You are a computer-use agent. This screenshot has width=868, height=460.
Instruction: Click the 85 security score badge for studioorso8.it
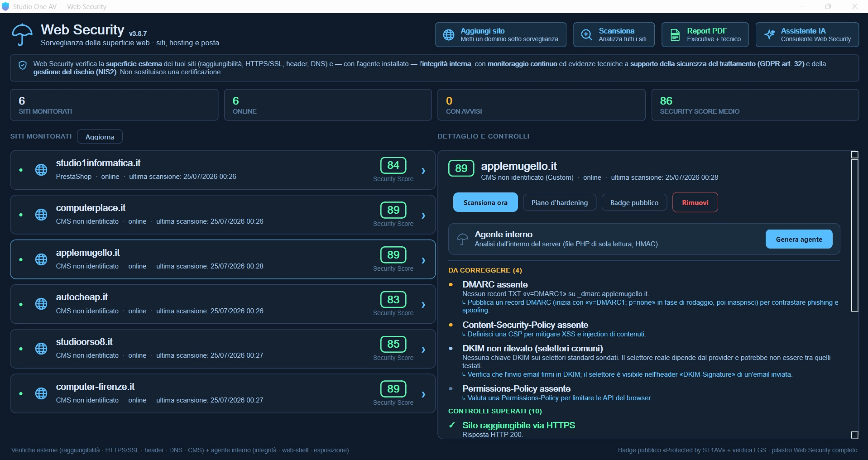[393, 344]
